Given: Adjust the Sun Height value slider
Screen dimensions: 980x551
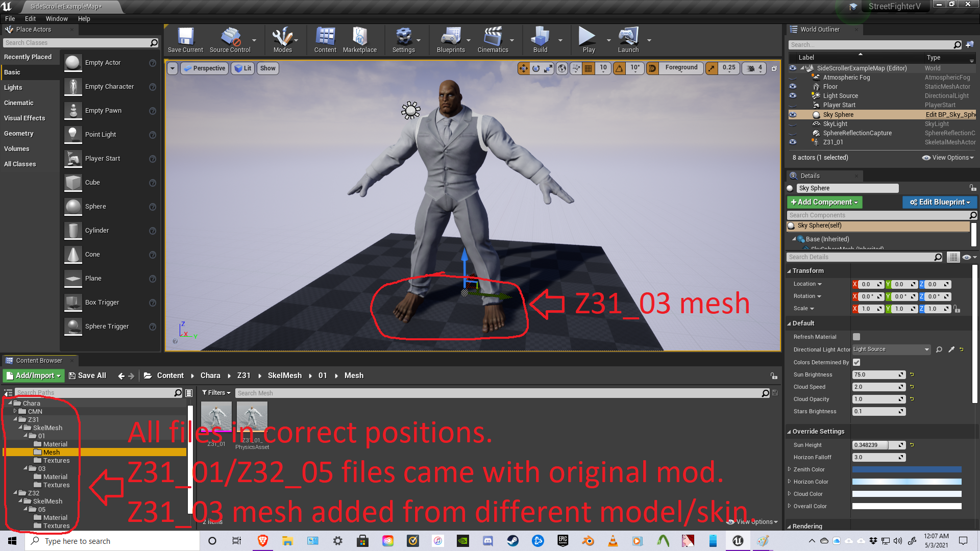Looking at the screenshot, I should (878, 445).
